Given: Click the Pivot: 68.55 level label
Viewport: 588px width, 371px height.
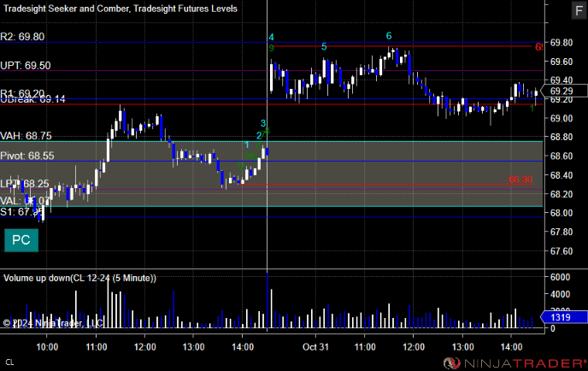Looking at the screenshot, I should [x=27, y=156].
